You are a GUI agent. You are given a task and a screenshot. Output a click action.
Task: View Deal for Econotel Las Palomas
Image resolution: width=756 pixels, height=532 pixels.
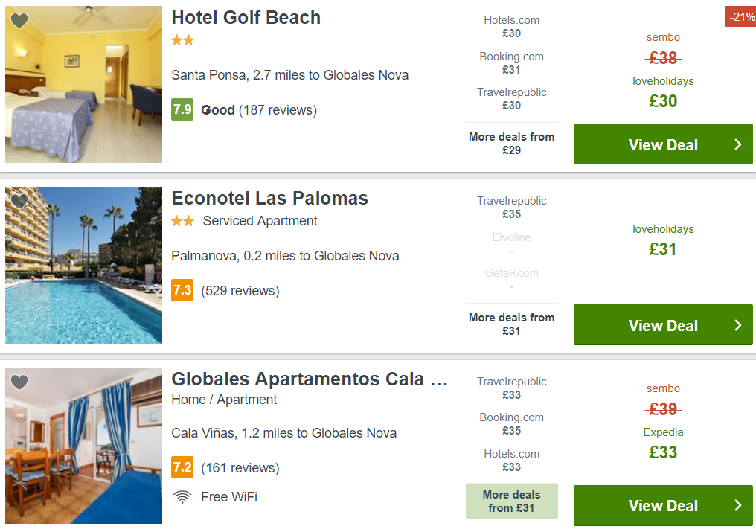(x=663, y=325)
